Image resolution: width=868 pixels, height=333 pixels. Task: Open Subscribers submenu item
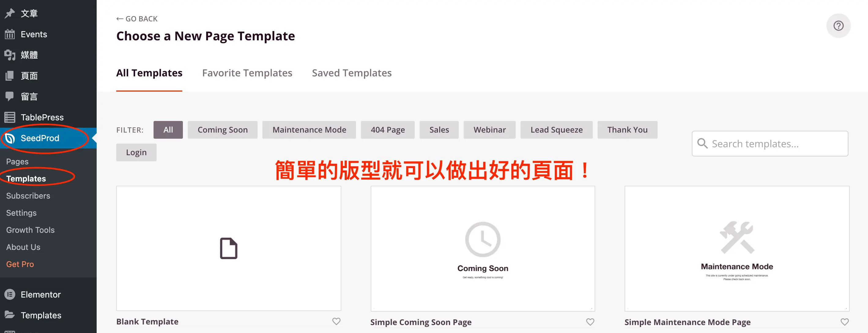click(28, 196)
